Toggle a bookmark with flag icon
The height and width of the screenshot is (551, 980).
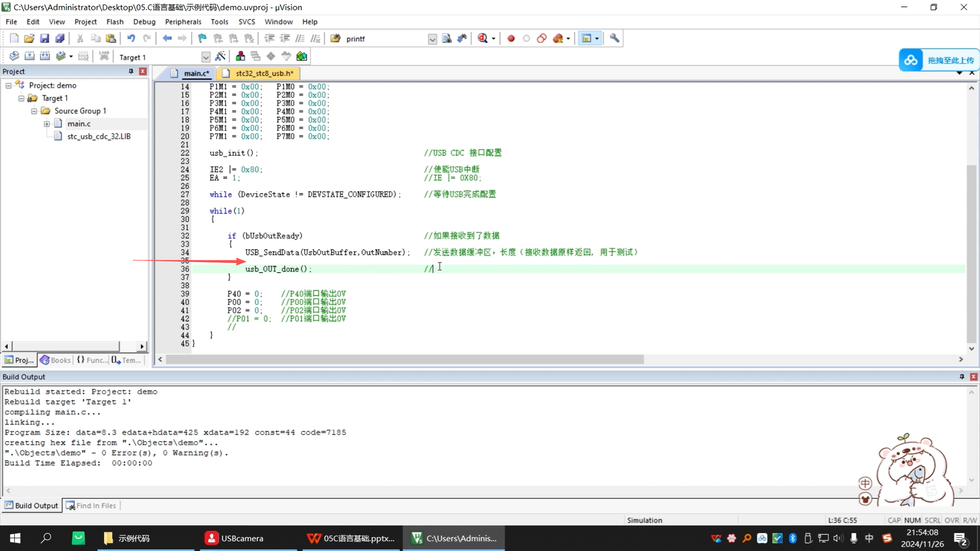point(202,38)
